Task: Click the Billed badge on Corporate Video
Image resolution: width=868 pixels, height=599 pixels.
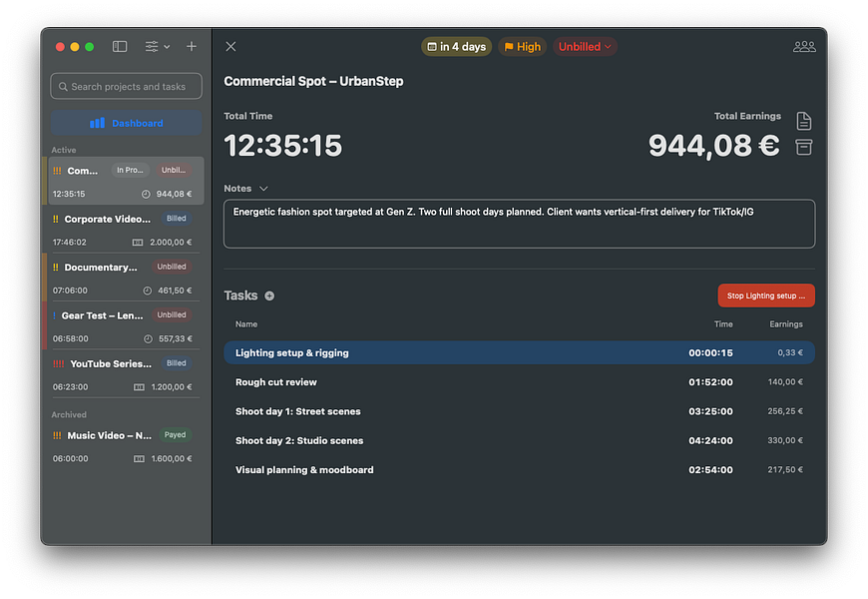Action: pos(176,219)
